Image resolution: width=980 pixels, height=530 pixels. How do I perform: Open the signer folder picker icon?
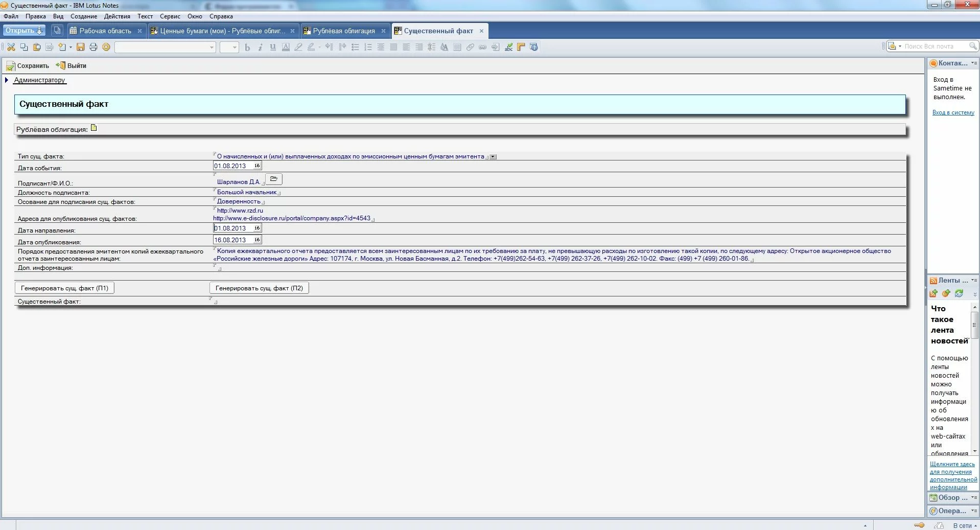tap(274, 179)
